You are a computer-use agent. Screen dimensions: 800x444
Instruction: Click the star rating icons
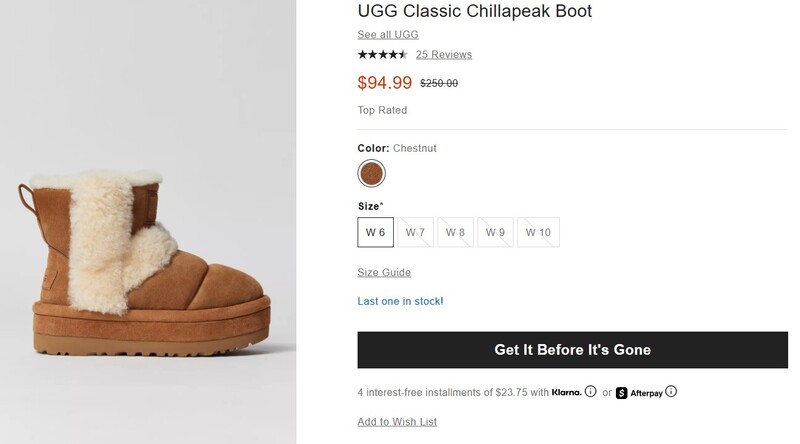point(382,54)
